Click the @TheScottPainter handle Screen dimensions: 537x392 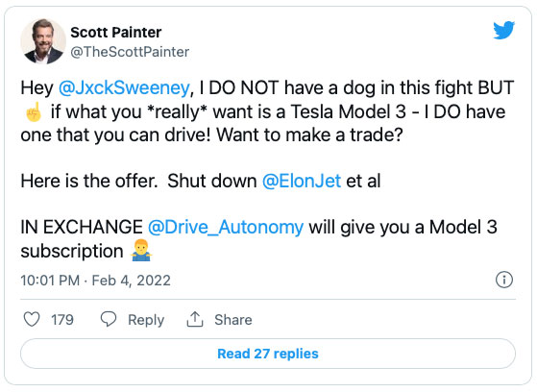[130, 52]
